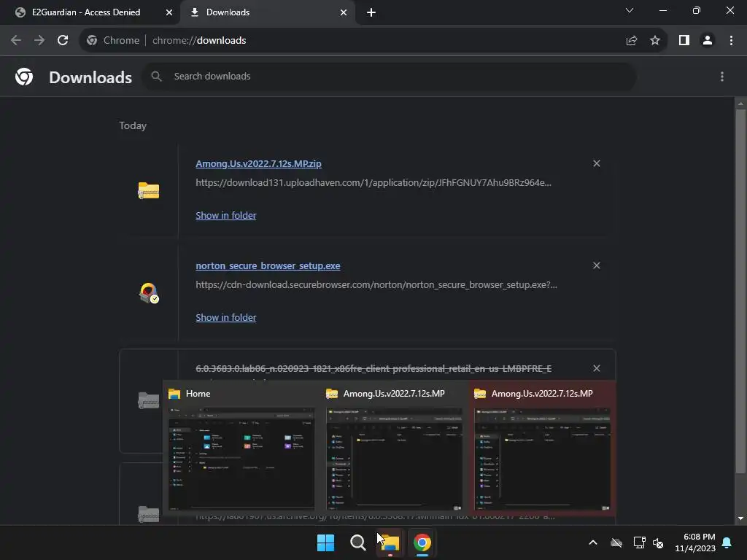Click the Among.Us zip file icon
This screenshot has width=747, height=560.
[x=149, y=190]
